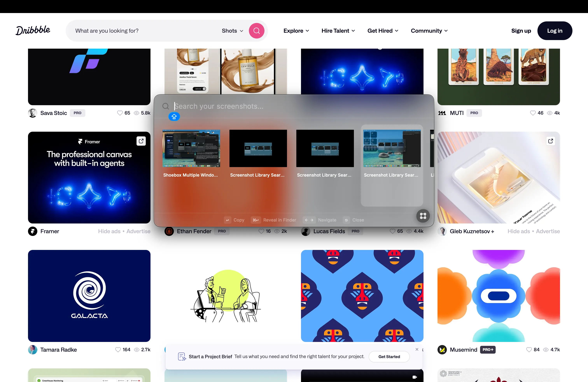
Task: Click the Sign up link
Action: coord(521,31)
